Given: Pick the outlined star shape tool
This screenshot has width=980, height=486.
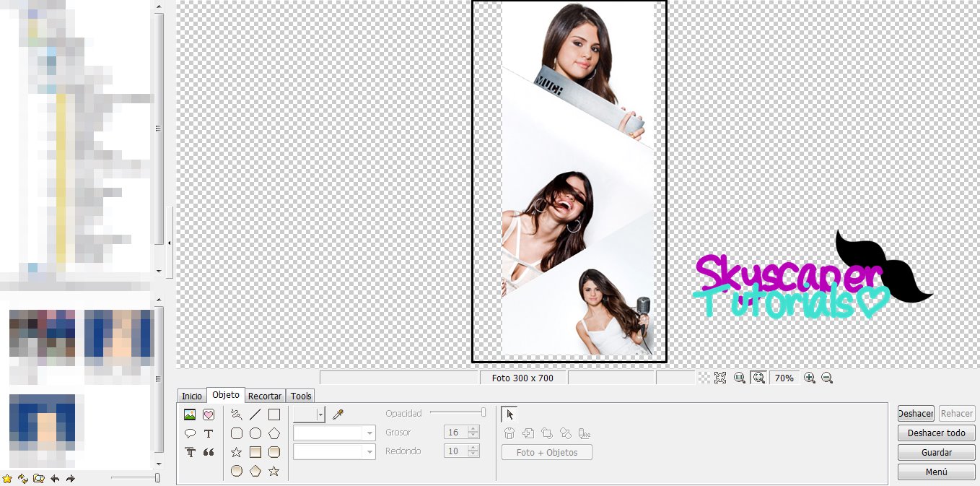Looking at the screenshot, I should coord(236,452).
